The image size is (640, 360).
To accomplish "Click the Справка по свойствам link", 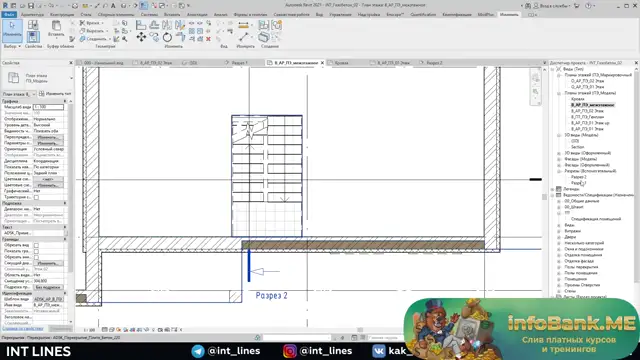I will [x=23, y=328].
